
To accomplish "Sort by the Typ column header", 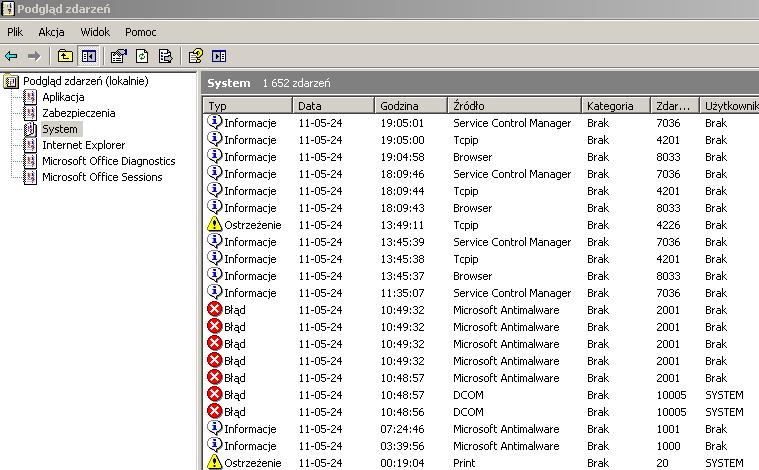I will tap(247, 106).
